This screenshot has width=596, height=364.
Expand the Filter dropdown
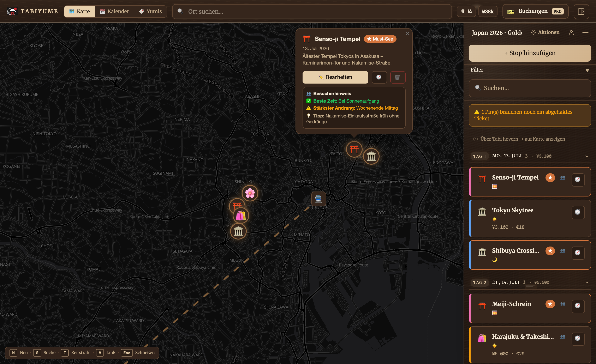coord(530,70)
